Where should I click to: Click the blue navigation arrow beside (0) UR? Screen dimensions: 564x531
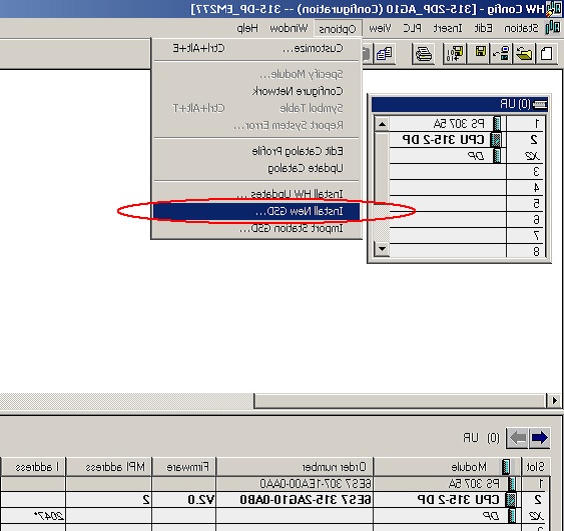pos(539,438)
